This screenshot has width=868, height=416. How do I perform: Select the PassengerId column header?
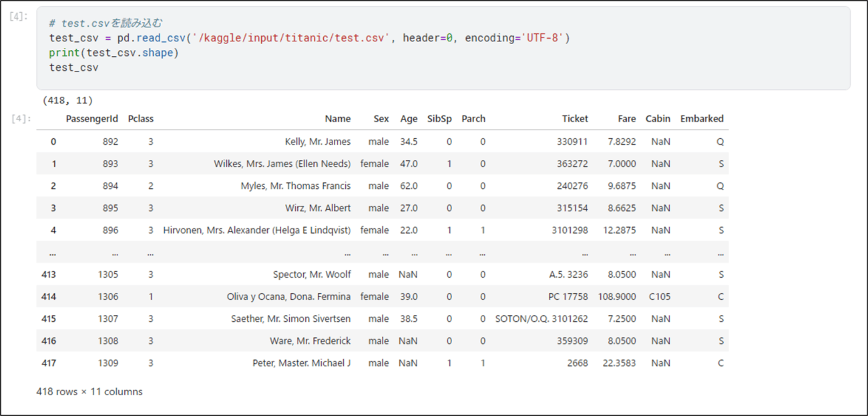92,119
